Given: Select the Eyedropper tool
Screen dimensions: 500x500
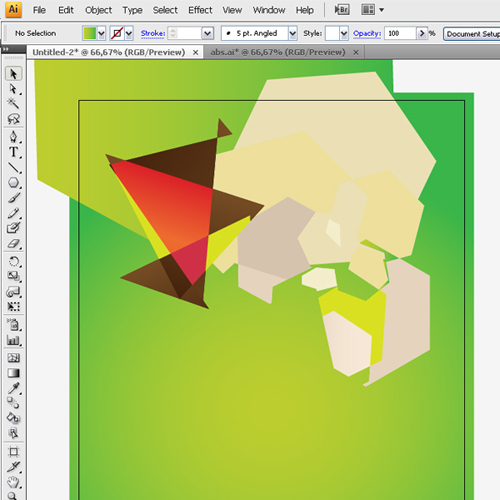Looking at the screenshot, I should 13,388.
